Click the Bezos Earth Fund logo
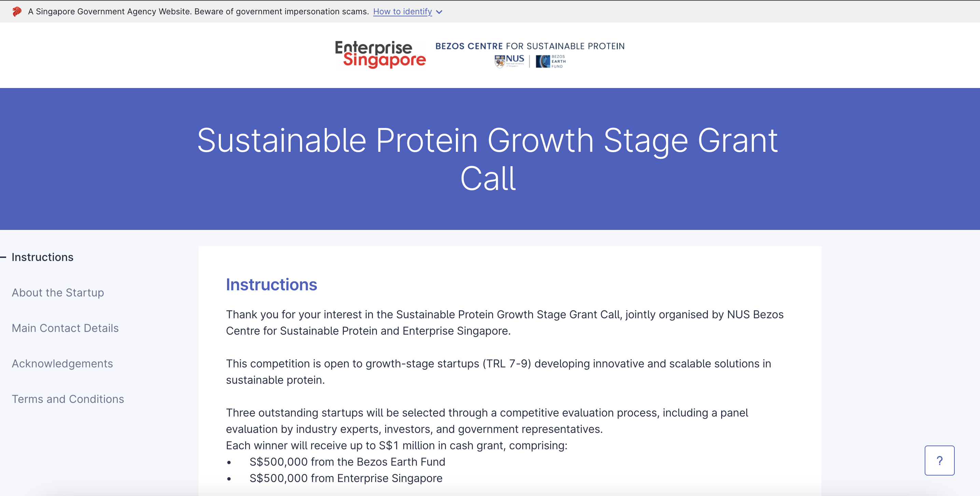This screenshot has width=980, height=496. pos(550,61)
